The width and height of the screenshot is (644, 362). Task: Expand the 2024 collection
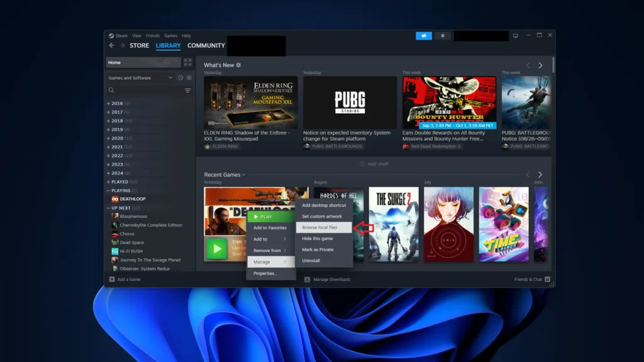(108, 173)
